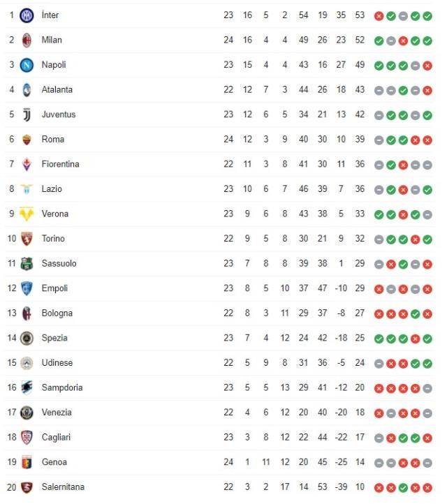Click Napoli's gray draw form icon

pyautogui.click(x=415, y=65)
